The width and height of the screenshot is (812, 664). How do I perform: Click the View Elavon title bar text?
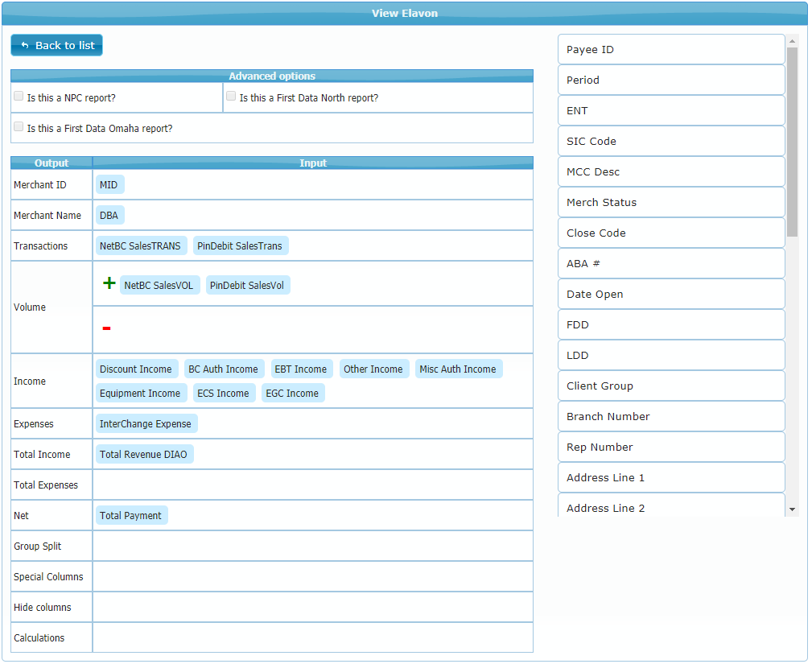point(405,14)
